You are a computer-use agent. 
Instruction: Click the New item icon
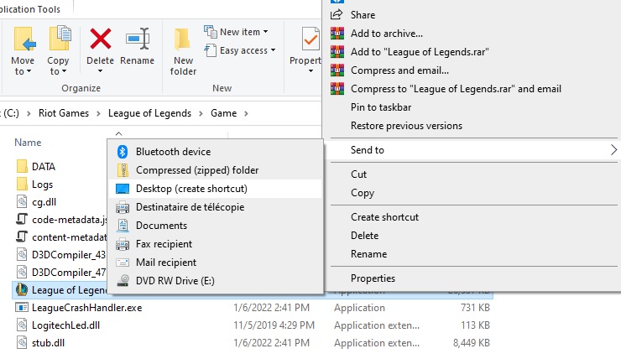[211, 32]
